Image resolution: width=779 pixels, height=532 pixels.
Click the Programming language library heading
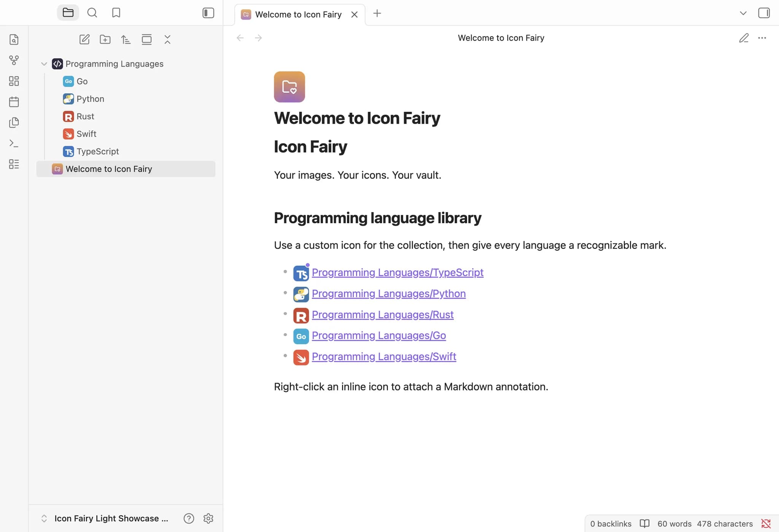pos(378,218)
